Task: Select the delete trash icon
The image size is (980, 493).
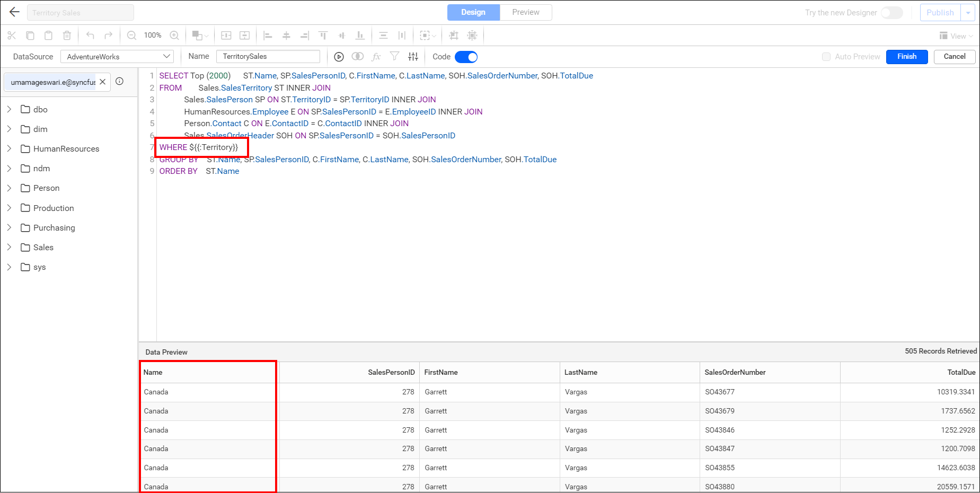Action: [x=67, y=35]
